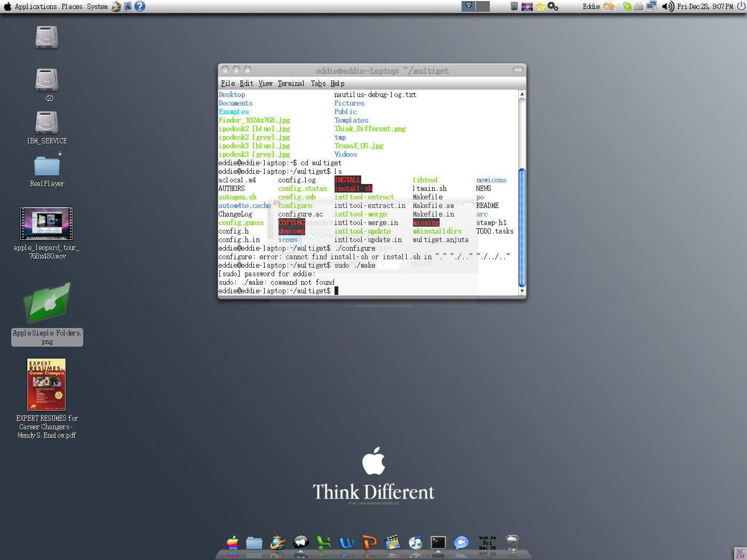This screenshot has width=747, height=560.
Task: Open the gears settings icon in top panel
Action: (x=553, y=6)
